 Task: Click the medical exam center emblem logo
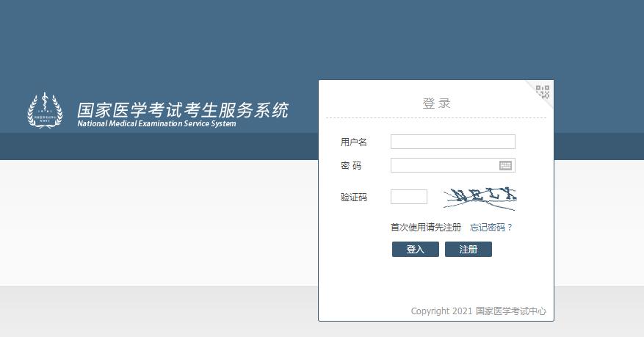coord(45,110)
